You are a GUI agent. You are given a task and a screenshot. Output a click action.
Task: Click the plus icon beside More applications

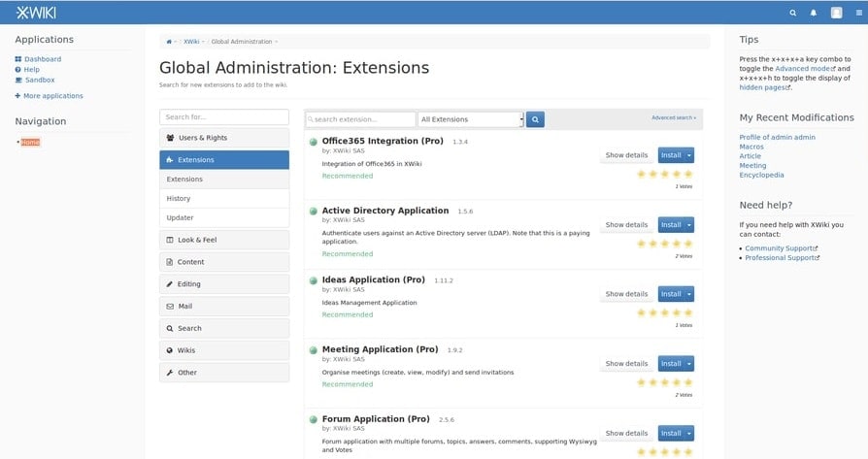pos(17,96)
